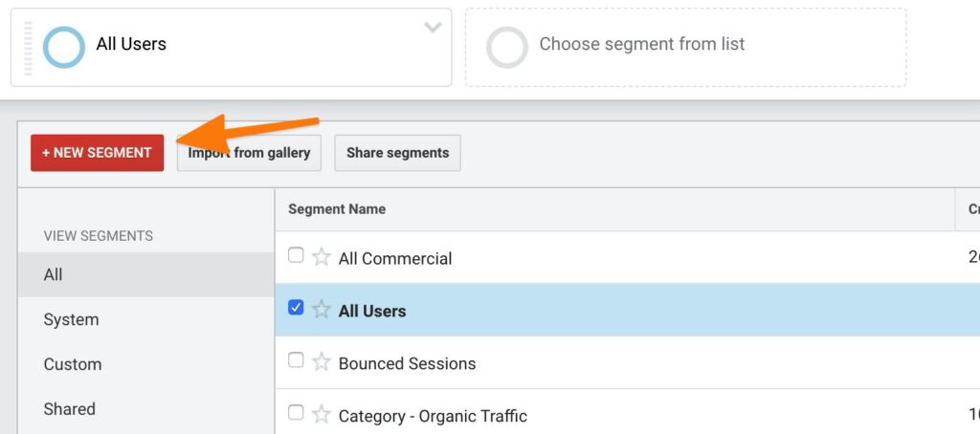The width and height of the screenshot is (980, 434).
Task: Star the All Commercial segment
Action: click(x=322, y=256)
